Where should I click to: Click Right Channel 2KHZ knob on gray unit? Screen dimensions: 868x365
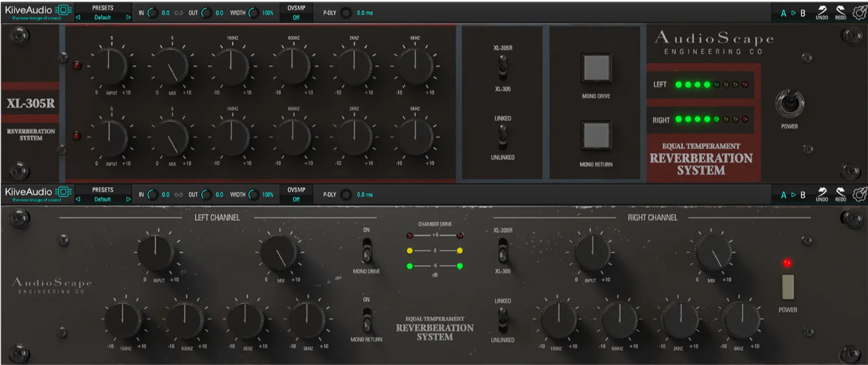681,320
